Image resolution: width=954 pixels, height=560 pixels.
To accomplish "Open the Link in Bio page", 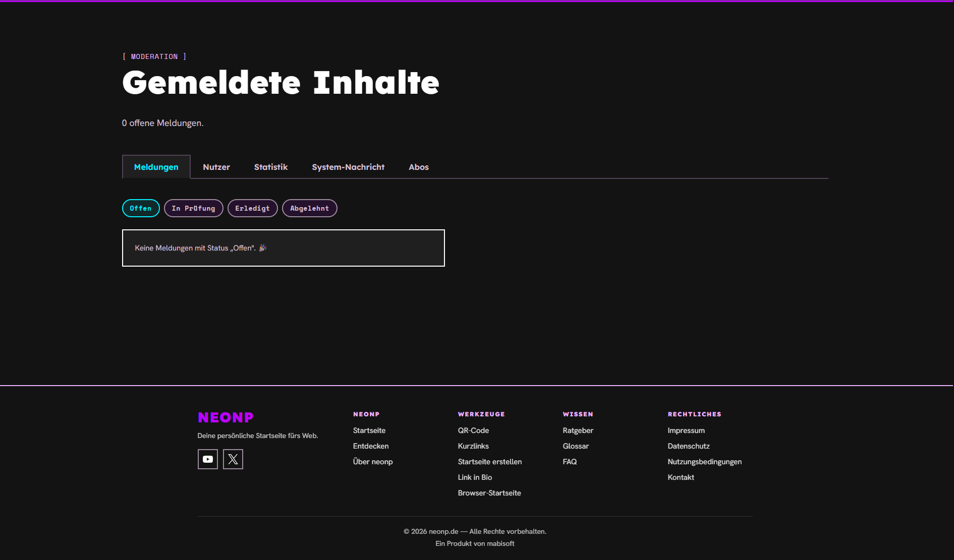I will [x=475, y=477].
